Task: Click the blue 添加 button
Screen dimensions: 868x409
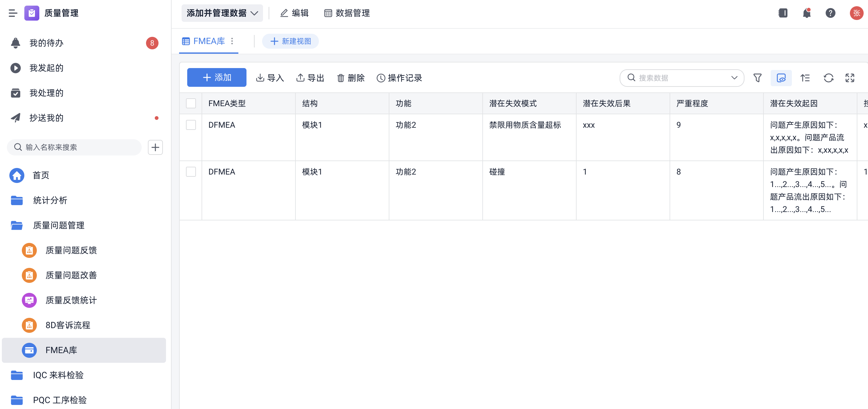Action: pos(216,77)
